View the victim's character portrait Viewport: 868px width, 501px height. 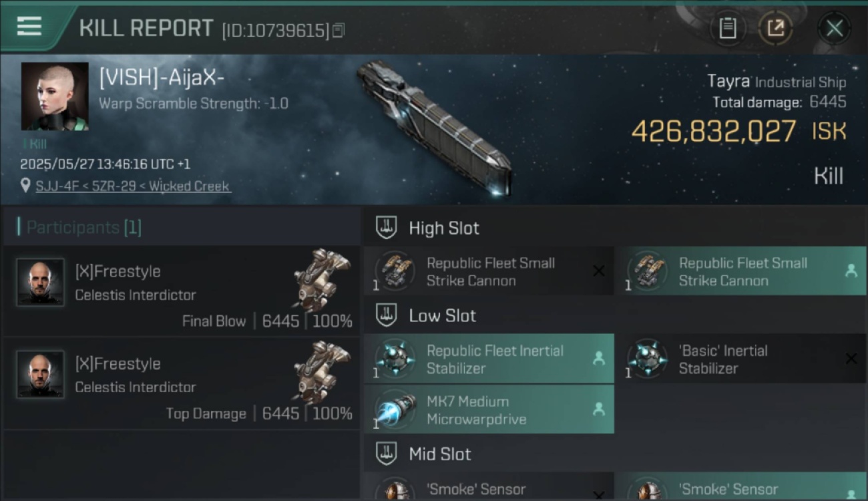(x=55, y=96)
